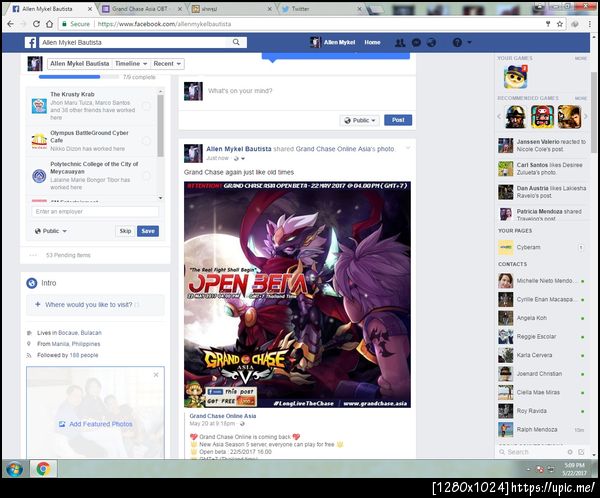This screenshot has width=600, height=498.
Task: Go to Home in Facebook bar
Action: tap(372, 42)
